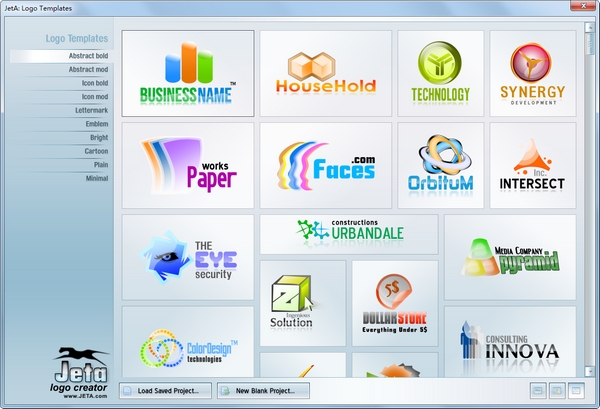Viewport: 600px width, 409px height.
Task: Select the green TECHNOLOGY logo template
Action: coord(440,73)
